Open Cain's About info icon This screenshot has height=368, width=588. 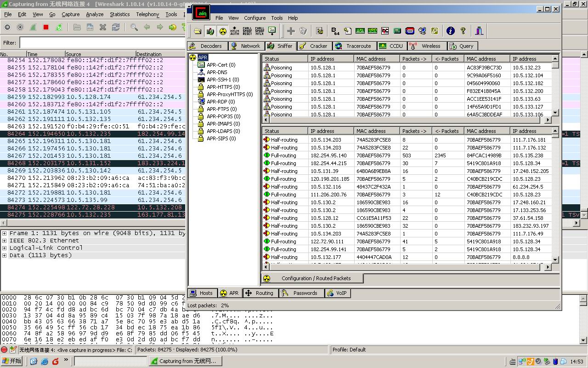point(451,31)
